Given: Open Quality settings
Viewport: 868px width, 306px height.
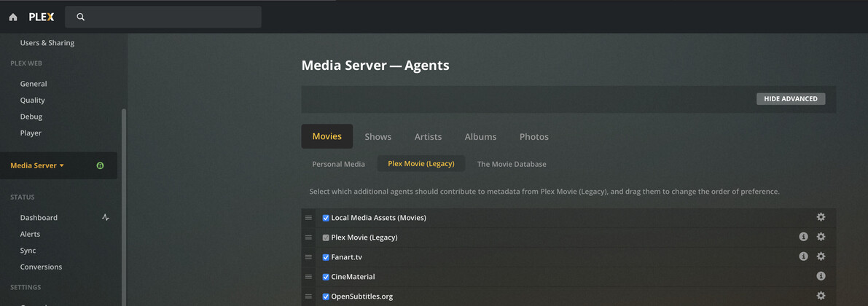Looking at the screenshot, I should click(x=33, y=100).
